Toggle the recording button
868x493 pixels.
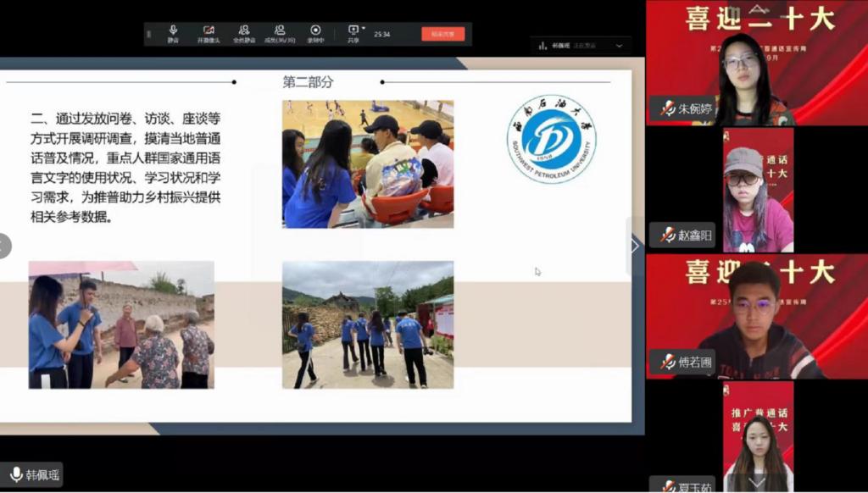point(315,33)
